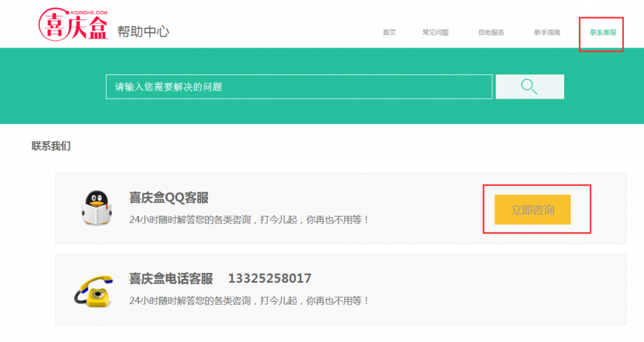Select 新手指南 in the top navigation

(547, 32)
